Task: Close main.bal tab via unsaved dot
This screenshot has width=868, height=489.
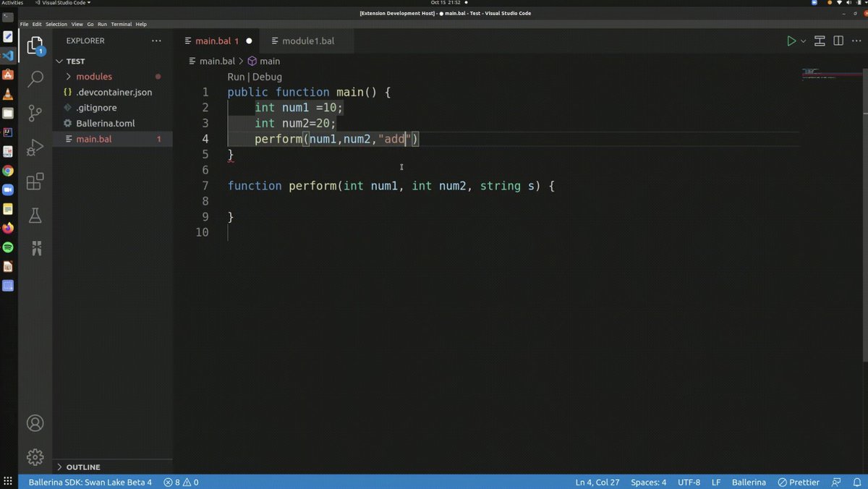Action: click(x=249, y=41)
